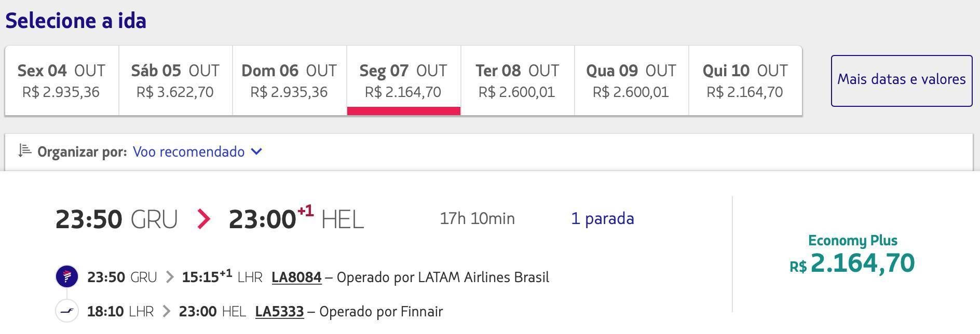Open flight number LA5333 link

coord(279,311)
